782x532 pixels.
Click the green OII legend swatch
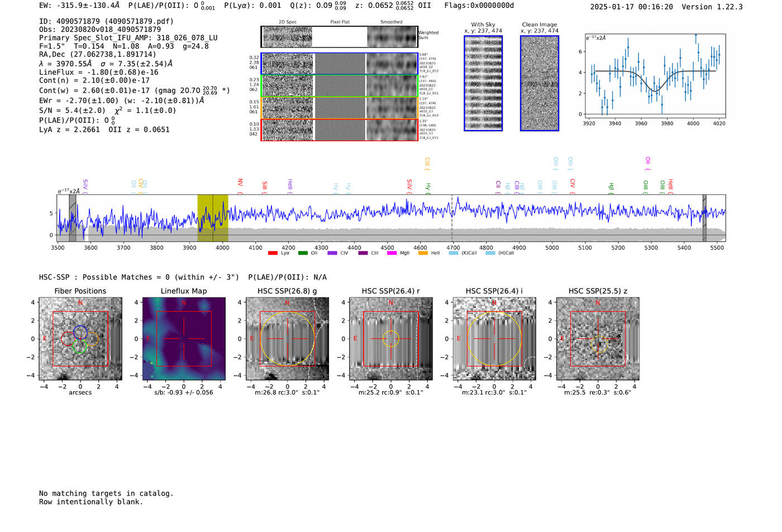(303, 253)
